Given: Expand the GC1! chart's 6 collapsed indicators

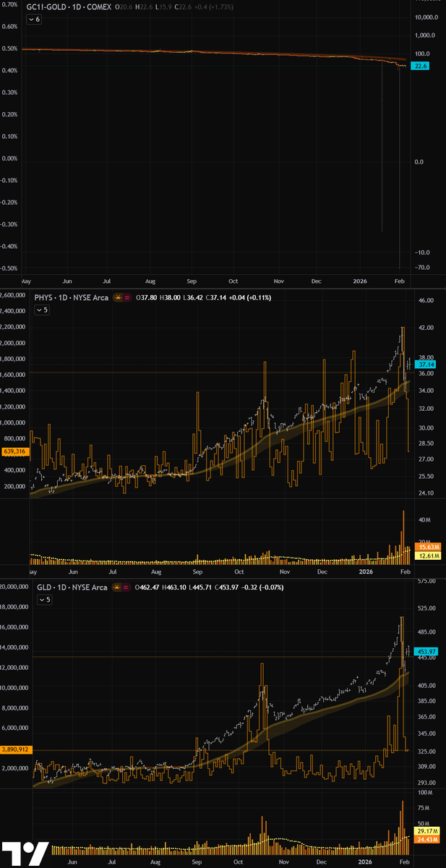Looking at the screenshot, I should click(33, 20).
